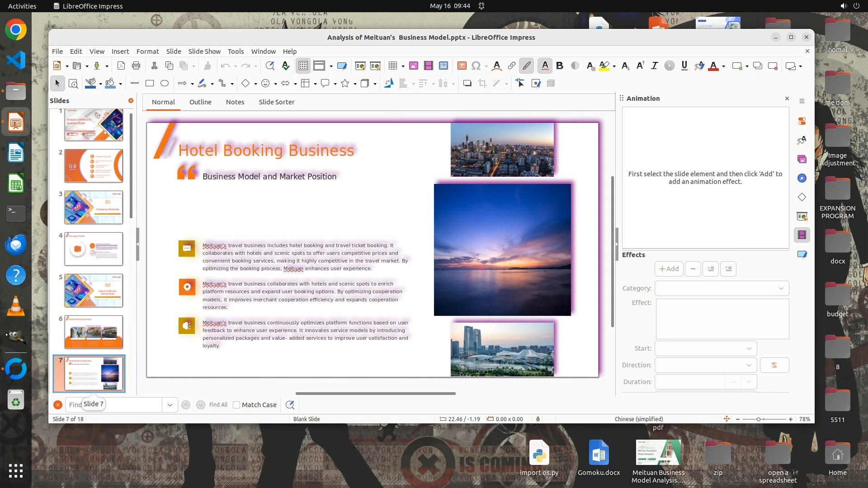Click the Add animation effect button

coord(669,269)
